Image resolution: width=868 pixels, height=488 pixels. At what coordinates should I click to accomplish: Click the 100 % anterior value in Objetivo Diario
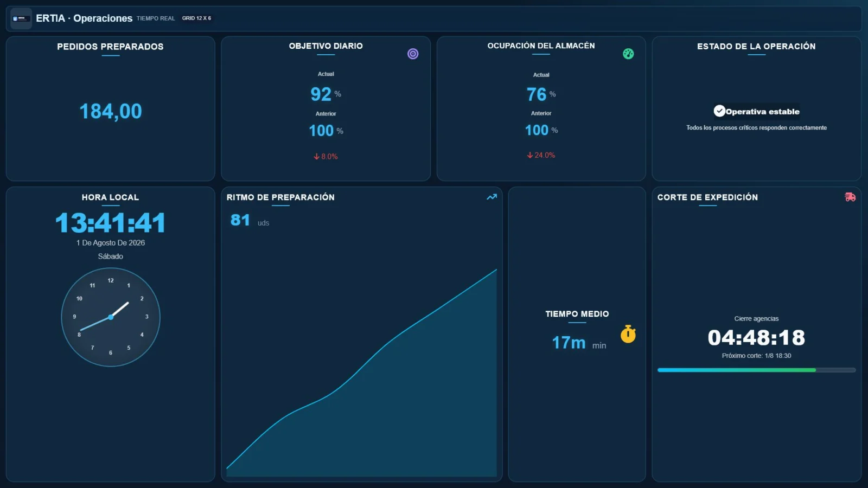point(325,131)
